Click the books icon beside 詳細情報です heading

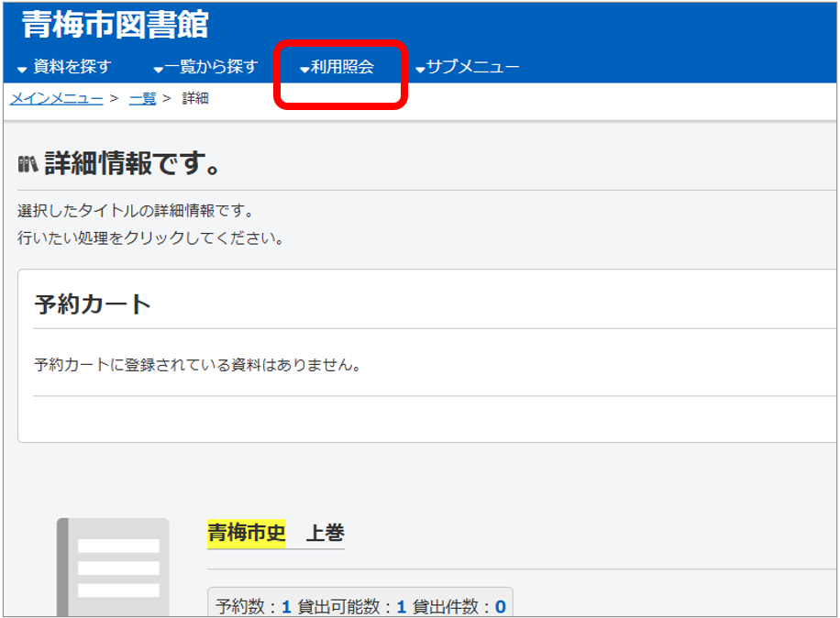[x=28, y=165]
